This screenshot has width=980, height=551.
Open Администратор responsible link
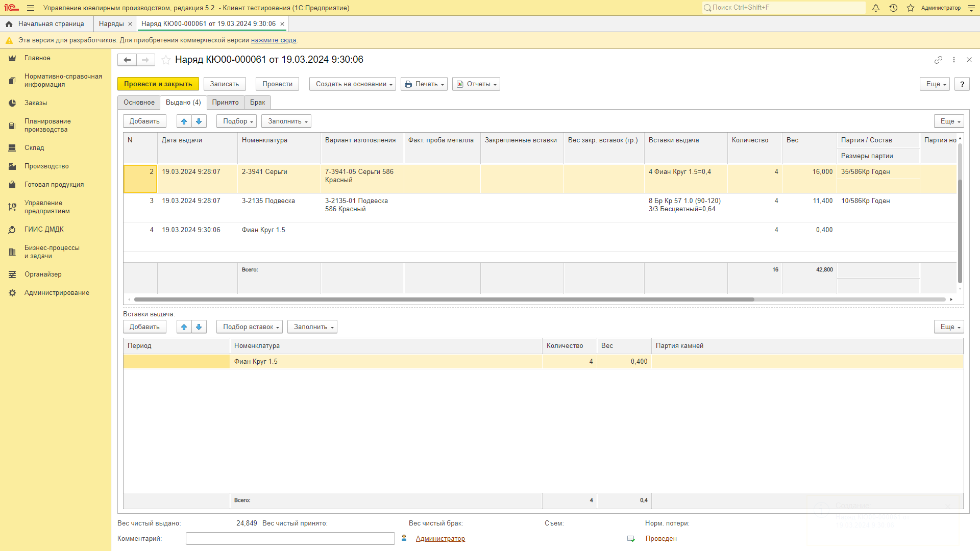click(x=440, y=539)
